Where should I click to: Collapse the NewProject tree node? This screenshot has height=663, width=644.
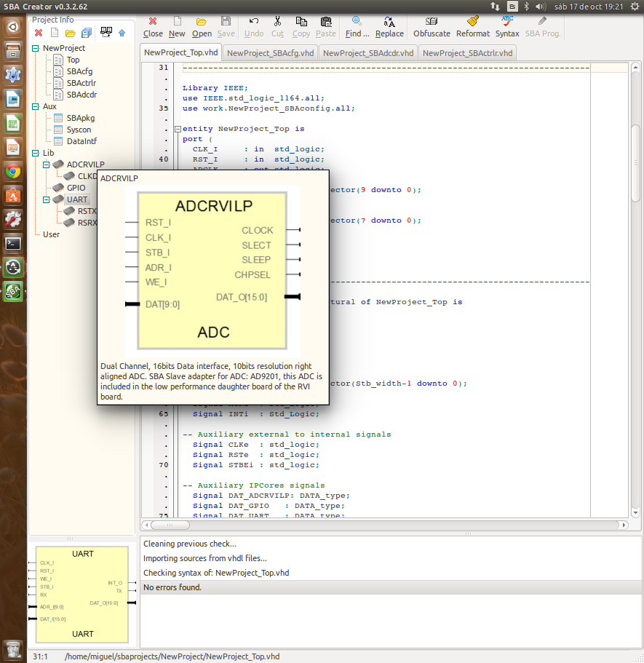tap(35, 48)
